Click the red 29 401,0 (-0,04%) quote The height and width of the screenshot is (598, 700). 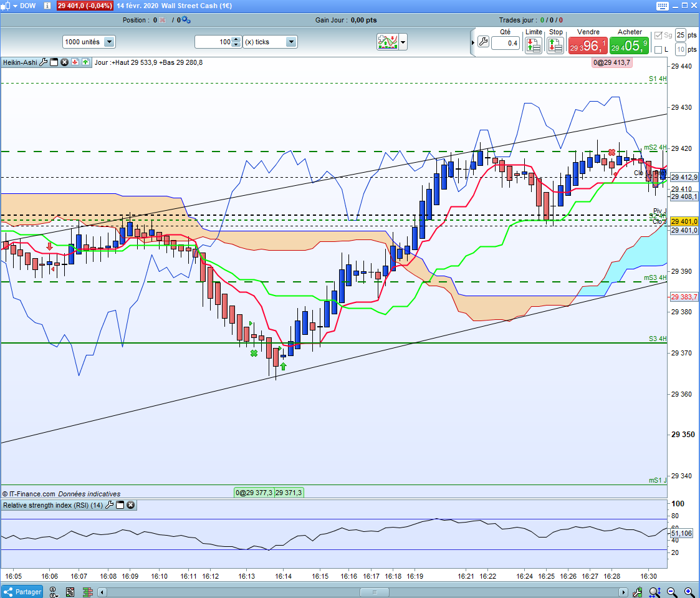(85, 6)
